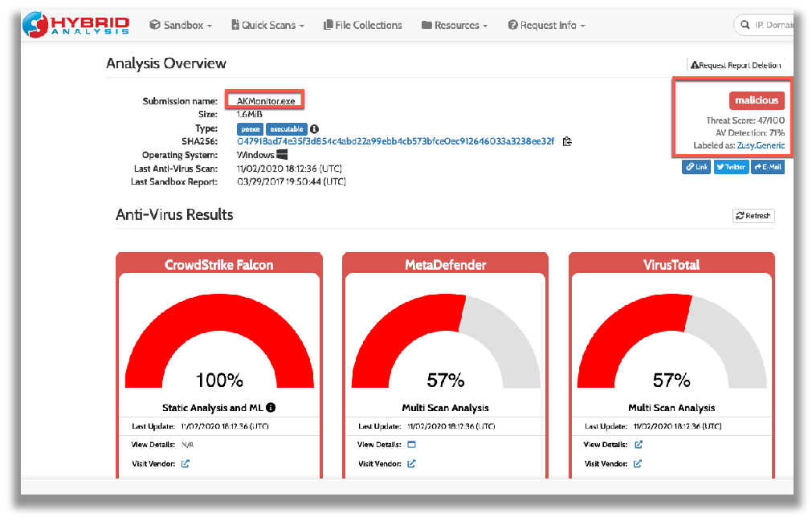The width and height of the screenshot is (812, 517).
Task: Open the SHA256 hash link
Action: (x=396, y=141)
